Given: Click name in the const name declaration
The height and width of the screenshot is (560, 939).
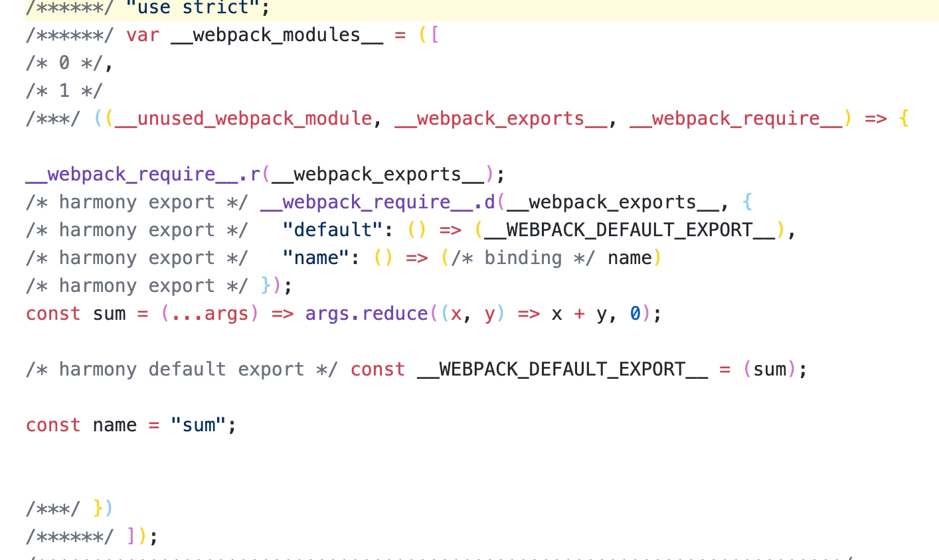Looking at the screenshot, I should [115, 425].
